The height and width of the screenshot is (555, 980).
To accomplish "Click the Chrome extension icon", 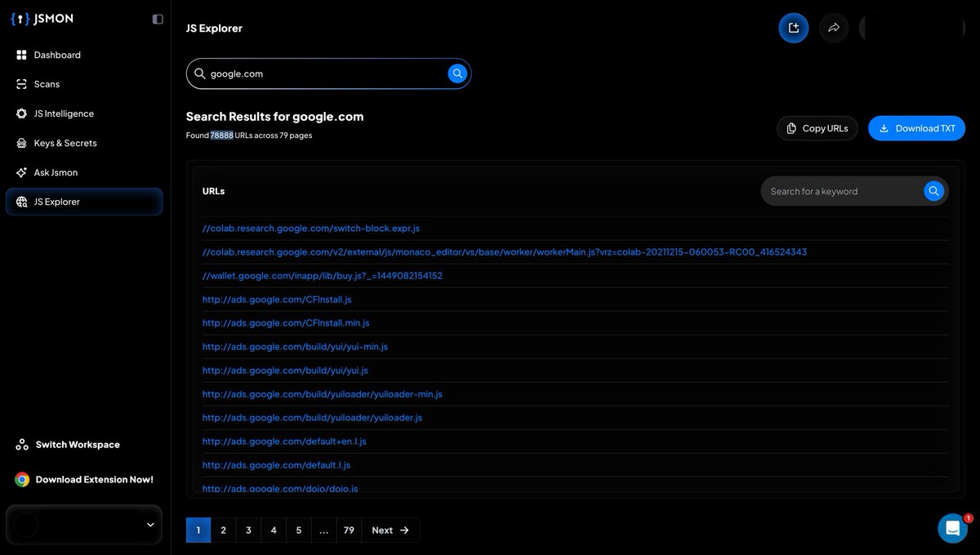I will click(x=22, y=479).
